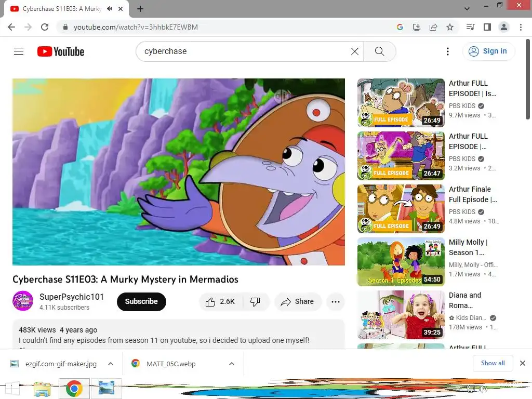
Task: Go to YouTube home via logo
Action: click(x=61, y=51)
